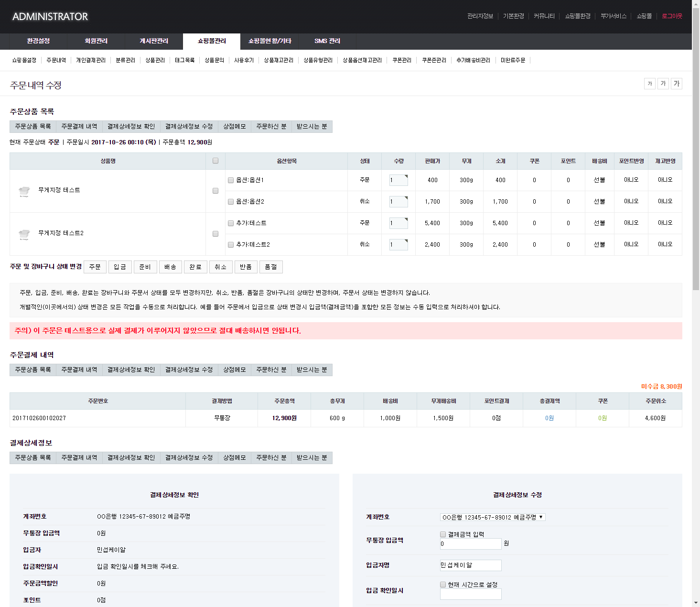
Task: Click the medium font size icon
Action: [x=663, y=84]
